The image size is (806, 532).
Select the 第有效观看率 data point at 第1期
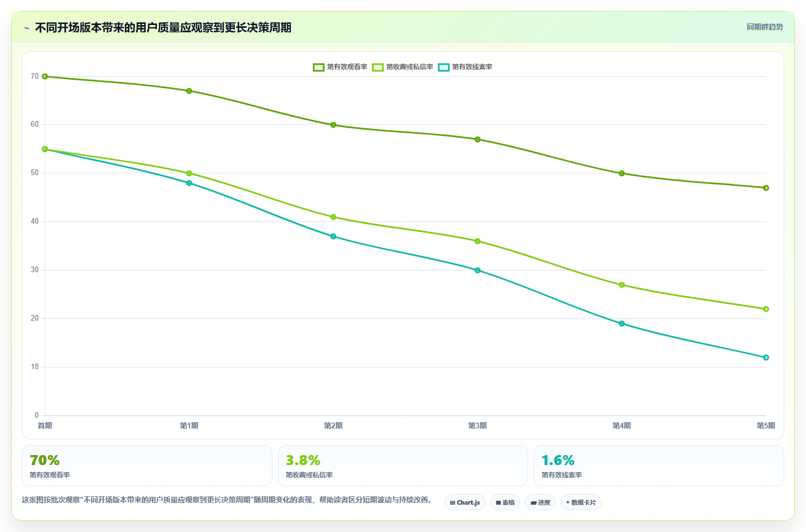tap(189, 91)
